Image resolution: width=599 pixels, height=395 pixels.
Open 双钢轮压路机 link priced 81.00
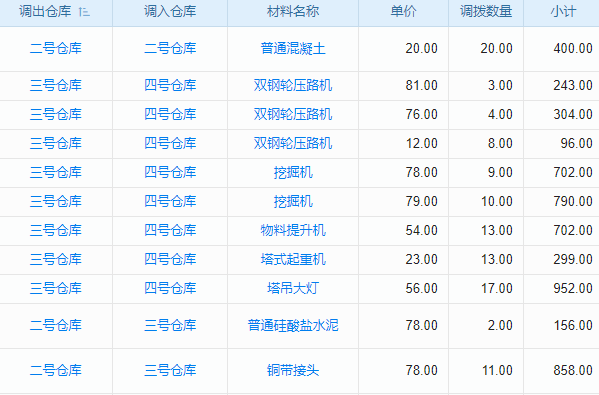(293, 85)
